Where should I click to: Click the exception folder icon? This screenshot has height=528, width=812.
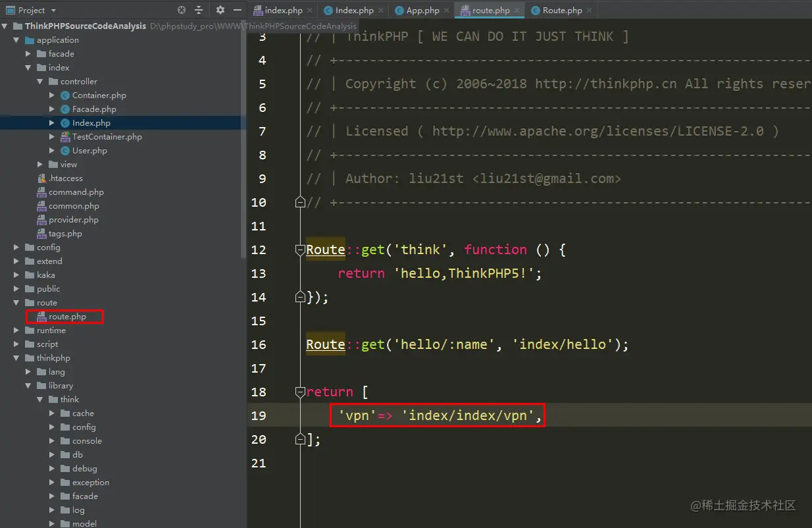tap(65, 483)
